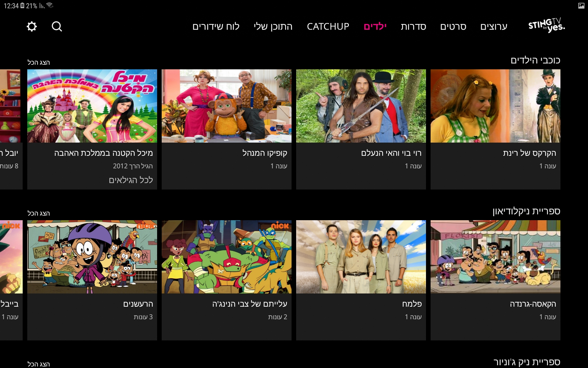Click the 2 עונות label under צבי הנינג'ה
The image size is (588, 368).
pos(277,317)
